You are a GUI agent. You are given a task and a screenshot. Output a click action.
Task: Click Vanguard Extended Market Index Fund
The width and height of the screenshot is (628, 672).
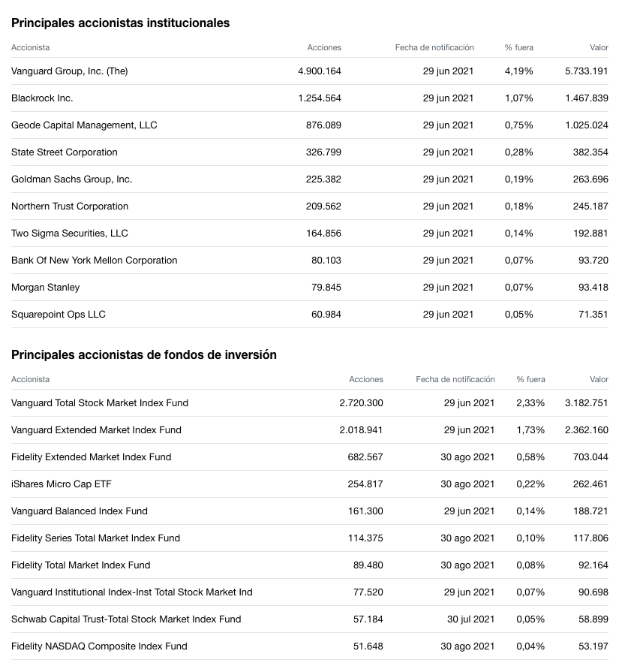[x=96, y=430]
